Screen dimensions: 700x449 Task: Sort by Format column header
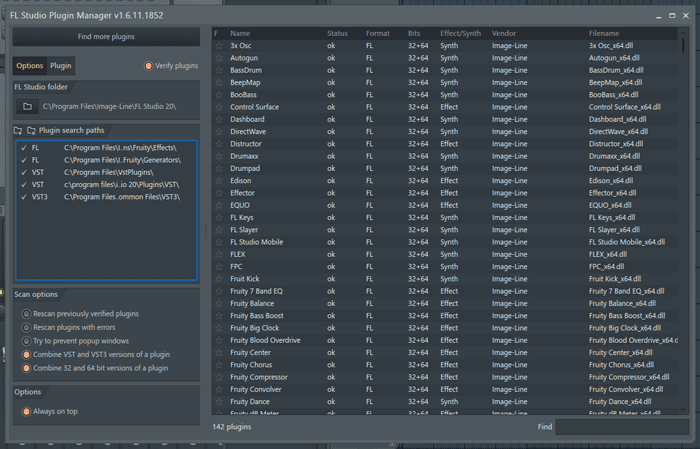click(378, 33)
